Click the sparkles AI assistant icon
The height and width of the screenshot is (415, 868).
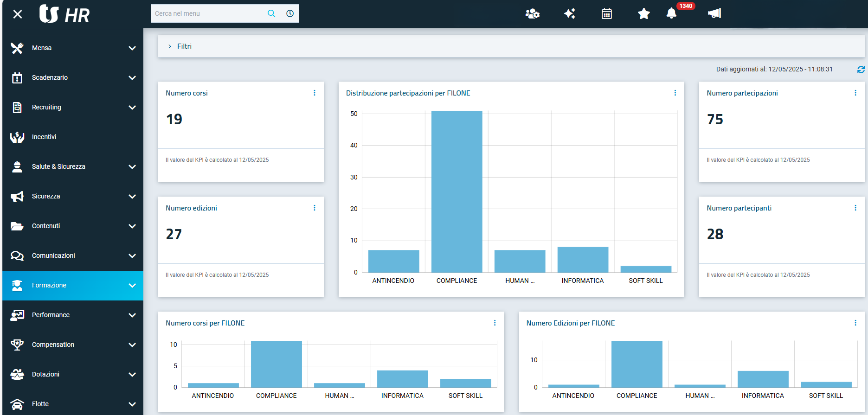tap(570, 14)
